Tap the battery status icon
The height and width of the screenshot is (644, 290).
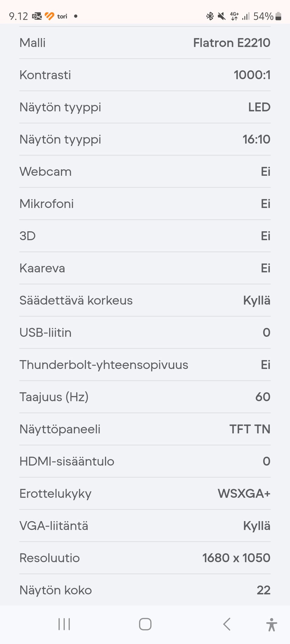point(279,16)
